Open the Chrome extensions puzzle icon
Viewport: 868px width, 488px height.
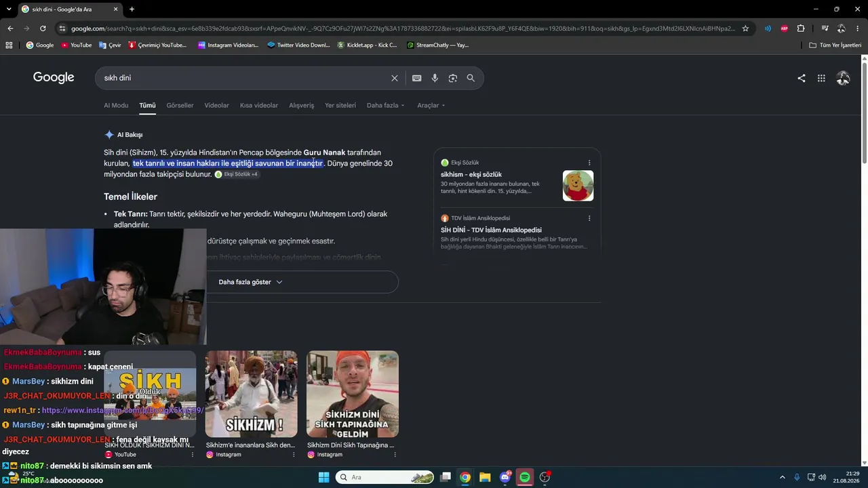(801, 28)
